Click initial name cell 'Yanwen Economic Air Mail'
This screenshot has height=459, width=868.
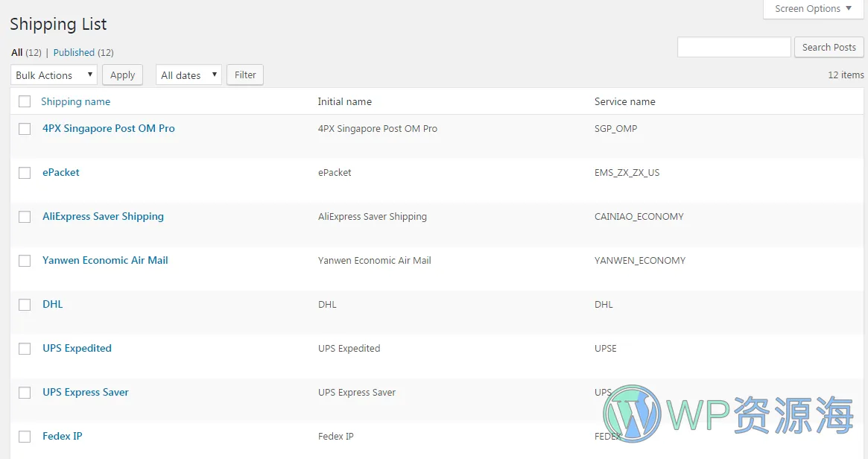click(x=375, y=260)
